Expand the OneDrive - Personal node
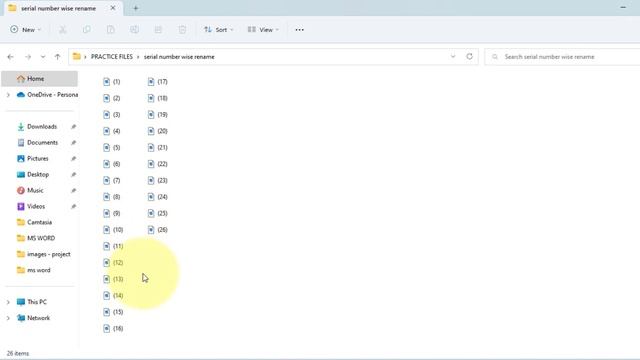The width and height of the screenshot is (640, 360). (x=8, y=95)
